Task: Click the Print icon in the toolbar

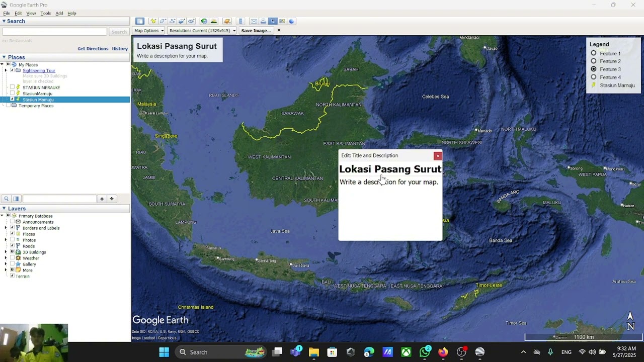Action: [263, 21]
